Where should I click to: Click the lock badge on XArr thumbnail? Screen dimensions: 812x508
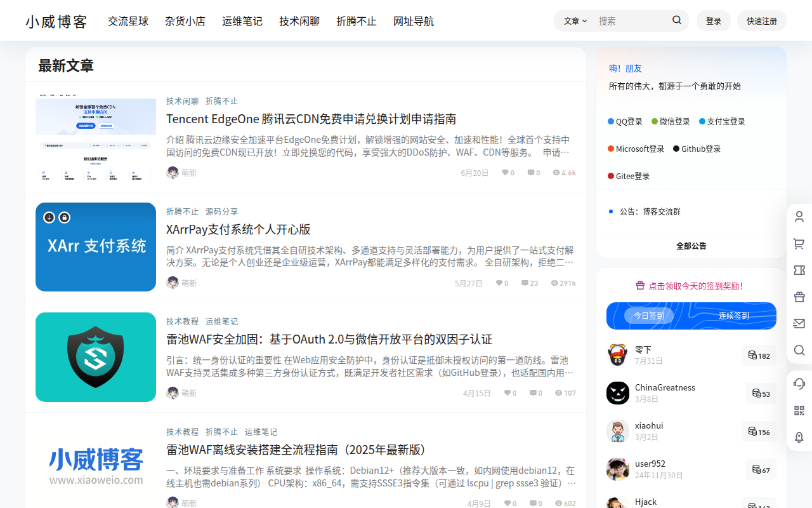[x=64, y=217]
